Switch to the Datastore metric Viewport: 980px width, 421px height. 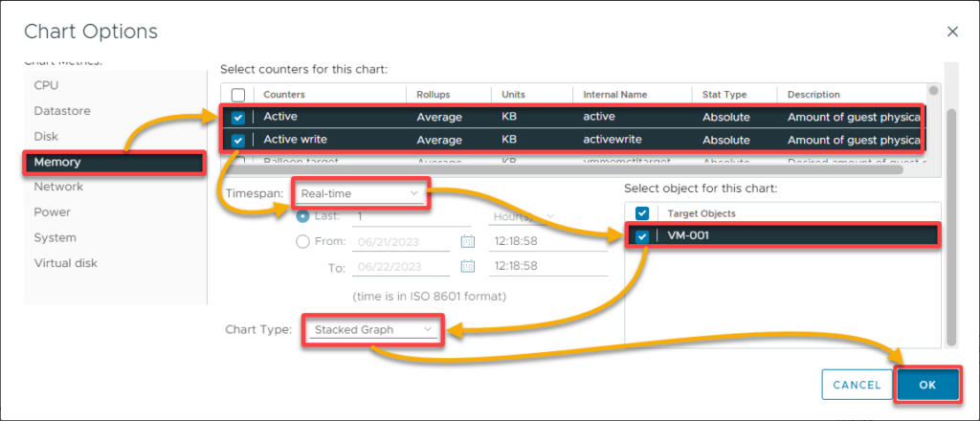62,111
